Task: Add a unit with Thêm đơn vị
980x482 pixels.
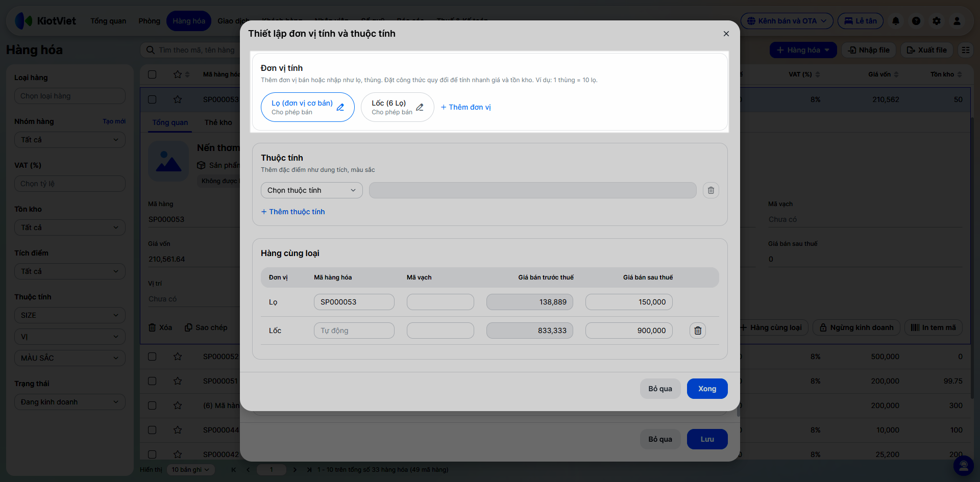Action: (x=465, y=107)
